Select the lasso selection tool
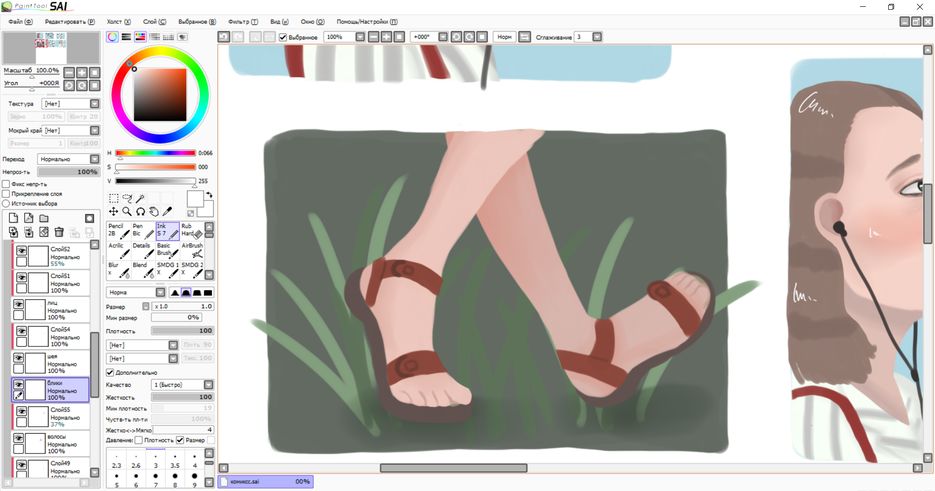Image resolution: width=935 pixels, height=491 pixels. click(x=127, y=198)
